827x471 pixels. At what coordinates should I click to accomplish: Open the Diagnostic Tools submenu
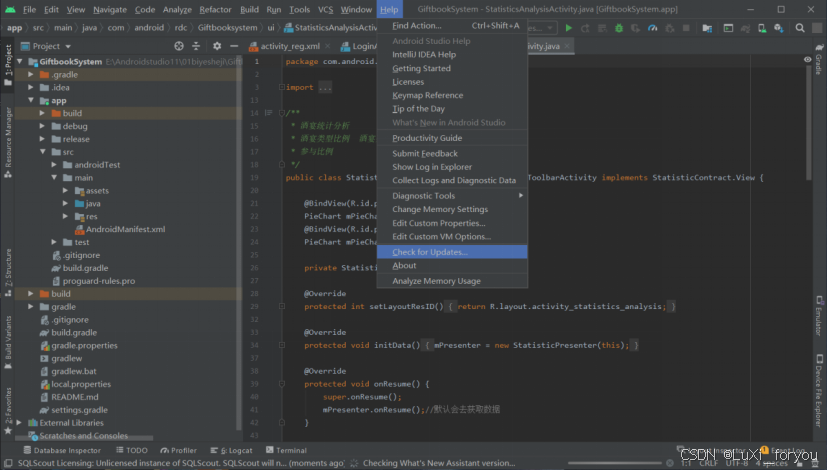pyautogui.click(x=453, y=196)
